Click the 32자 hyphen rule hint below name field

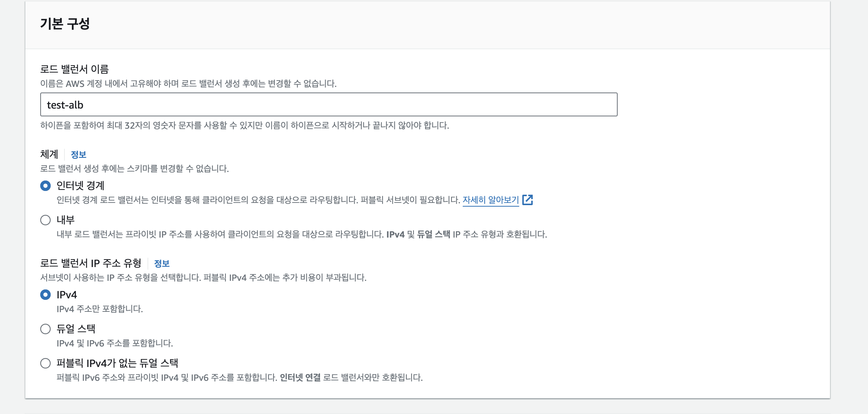point(244,125)
